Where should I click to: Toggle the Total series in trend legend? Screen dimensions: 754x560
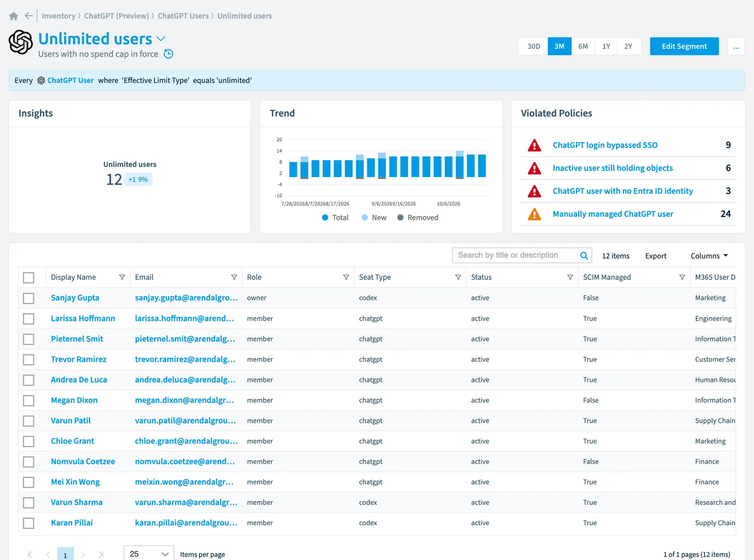(335, 218)
